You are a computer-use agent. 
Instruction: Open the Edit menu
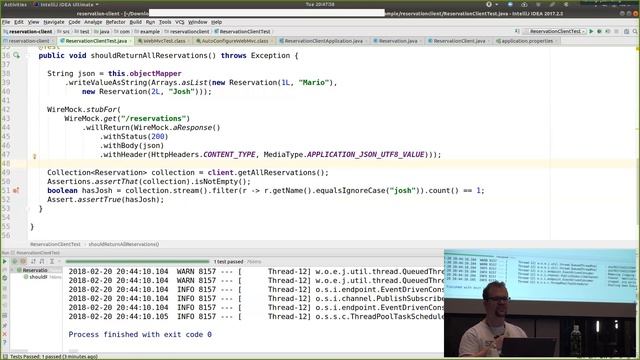click(19, 22)
